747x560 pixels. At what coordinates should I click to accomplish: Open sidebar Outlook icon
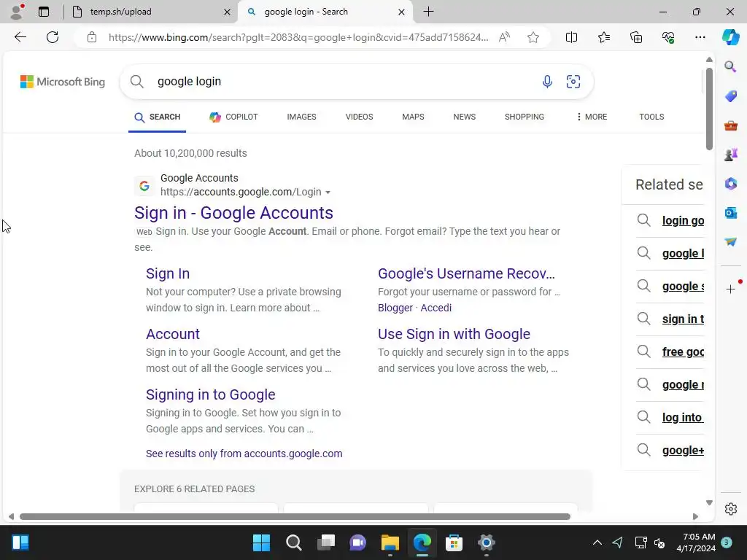coord(730,213)
